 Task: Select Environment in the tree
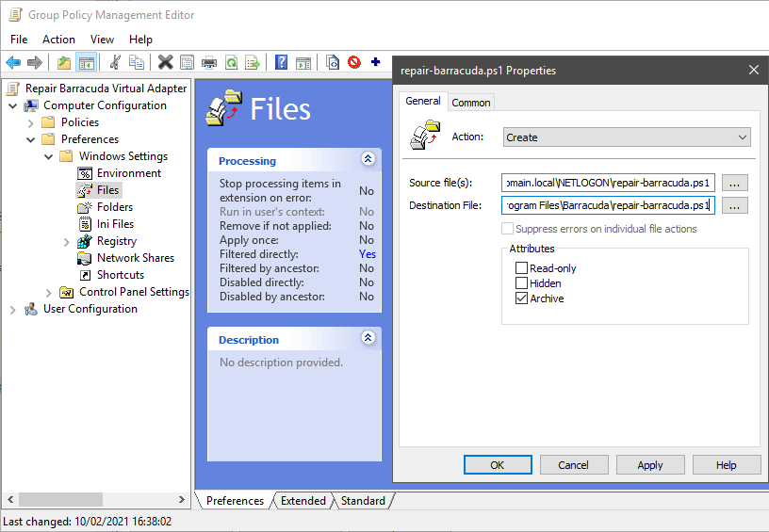tap(128, 173)
